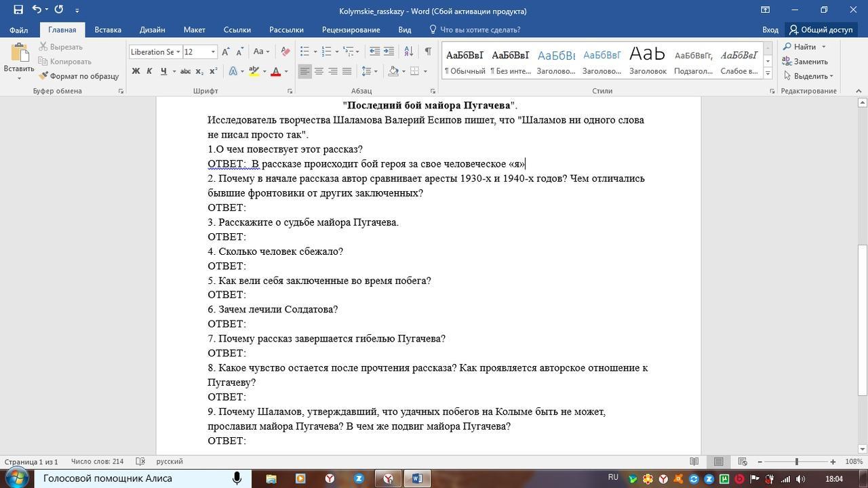Redo the action in the Quick Access toolbar

[58, 9]
